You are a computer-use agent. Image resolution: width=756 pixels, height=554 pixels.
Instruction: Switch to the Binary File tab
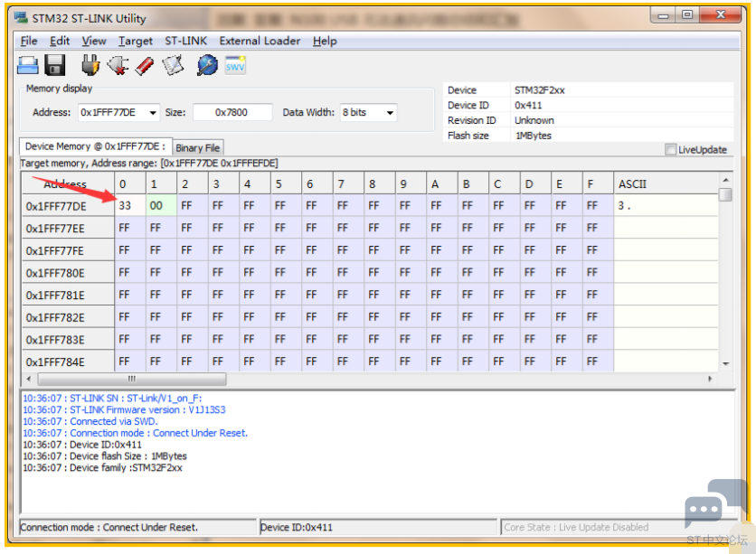click(197, 148)
